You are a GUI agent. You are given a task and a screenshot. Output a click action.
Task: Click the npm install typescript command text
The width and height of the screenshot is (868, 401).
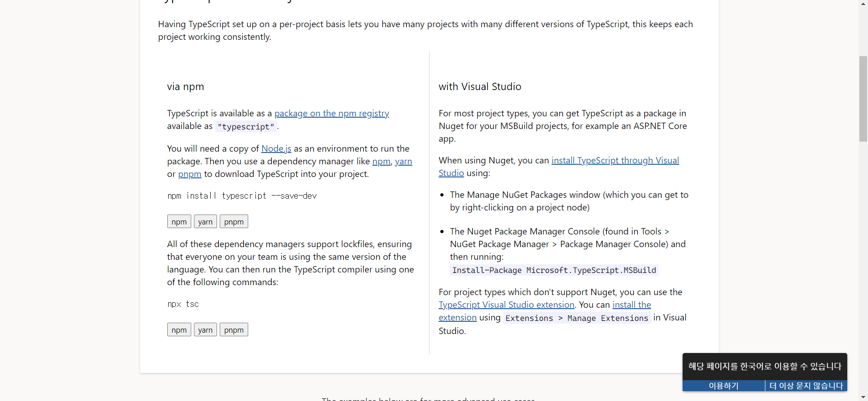coord(242,196)
